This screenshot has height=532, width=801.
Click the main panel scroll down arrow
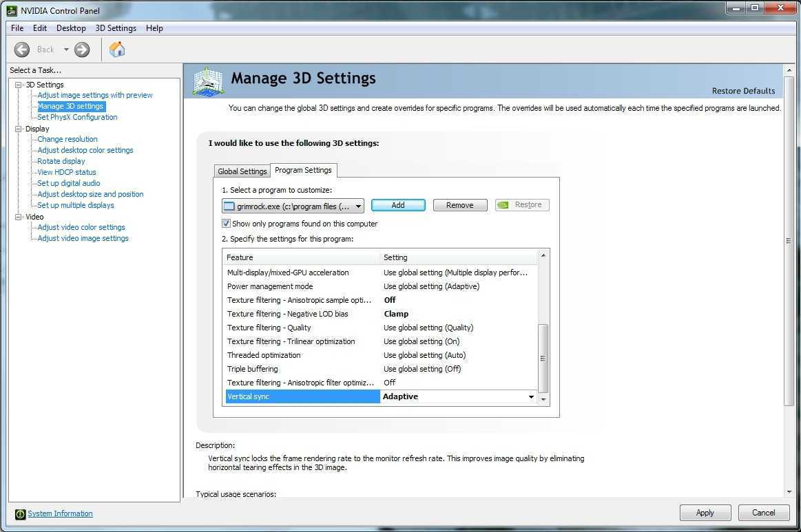(789, 493)
